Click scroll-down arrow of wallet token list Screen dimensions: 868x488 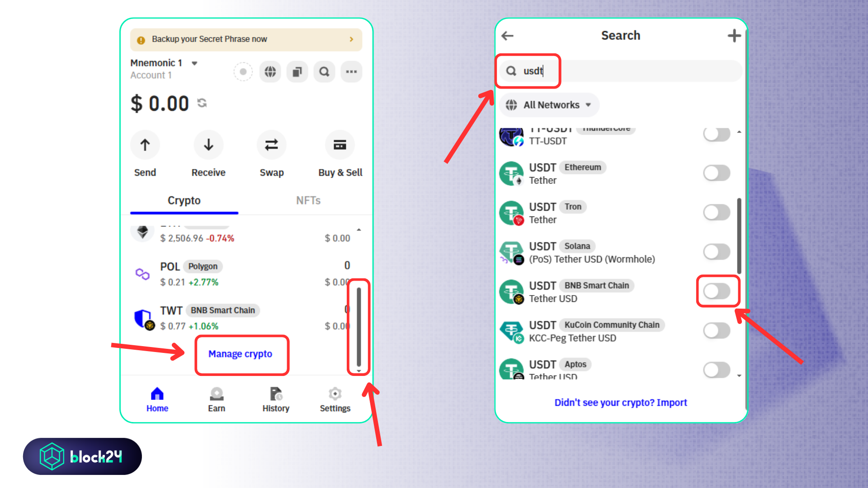(359, 371)
